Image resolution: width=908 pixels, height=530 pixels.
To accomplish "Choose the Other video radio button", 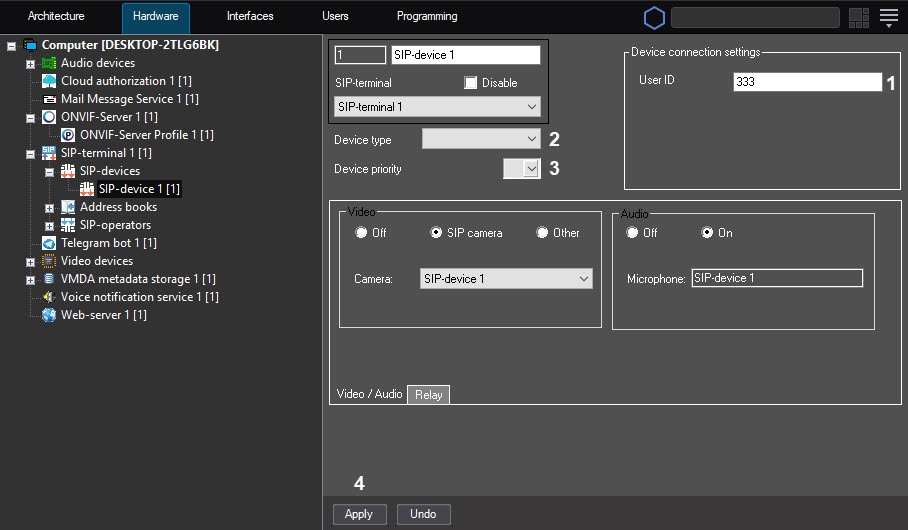I will pos(543,233).
